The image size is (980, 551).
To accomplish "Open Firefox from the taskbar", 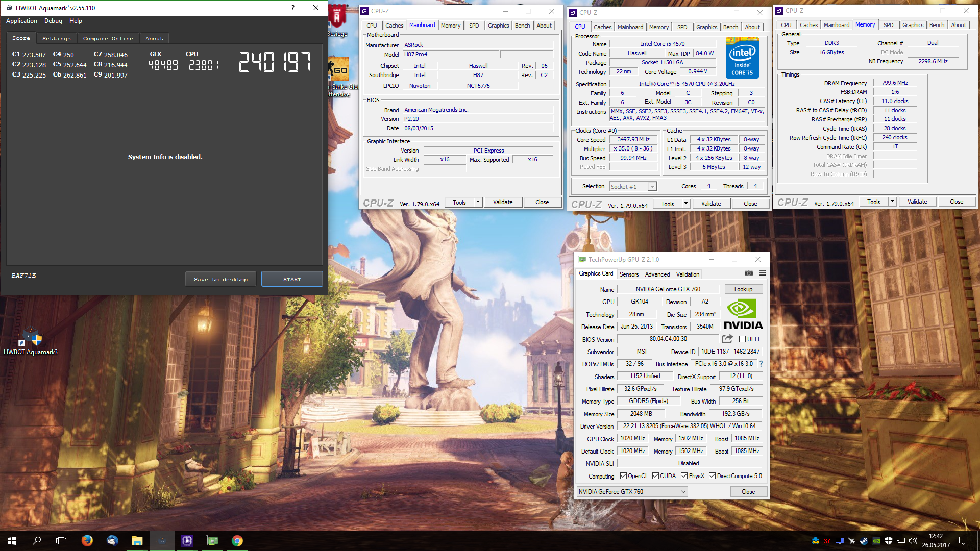I will tap(87, 541).
